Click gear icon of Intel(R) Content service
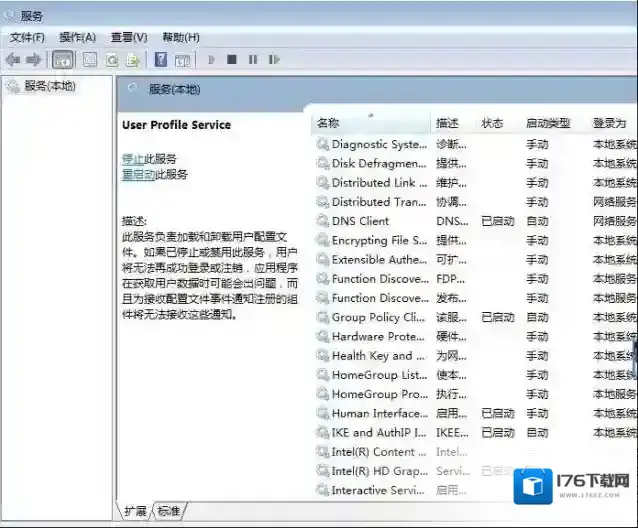The height and width of the screenshot is (528, 638). (323, 452)
